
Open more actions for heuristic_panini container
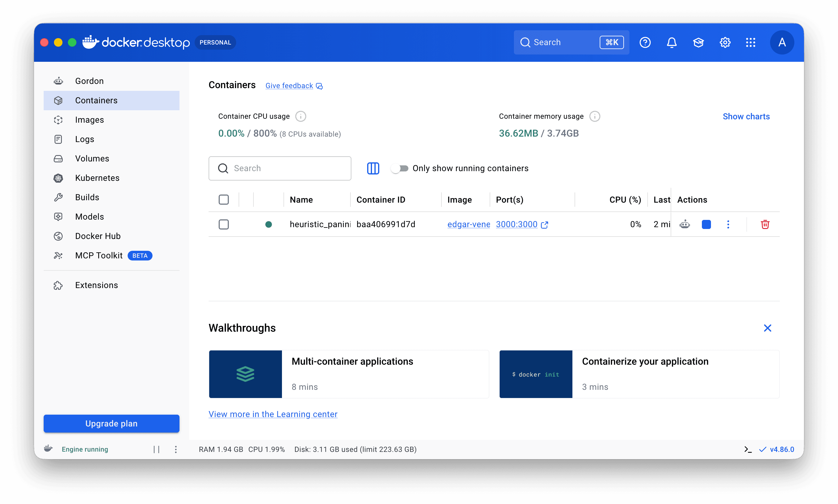pos(728,224)
